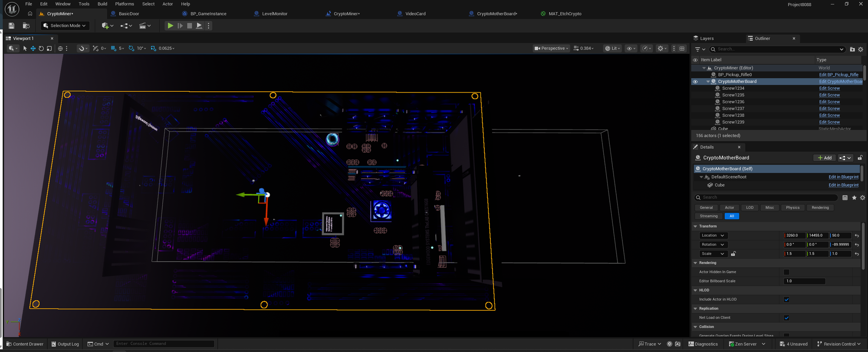Open the Perspective view dropdown
The width and height of the screenshot is (868, 352).
point(551,48)
